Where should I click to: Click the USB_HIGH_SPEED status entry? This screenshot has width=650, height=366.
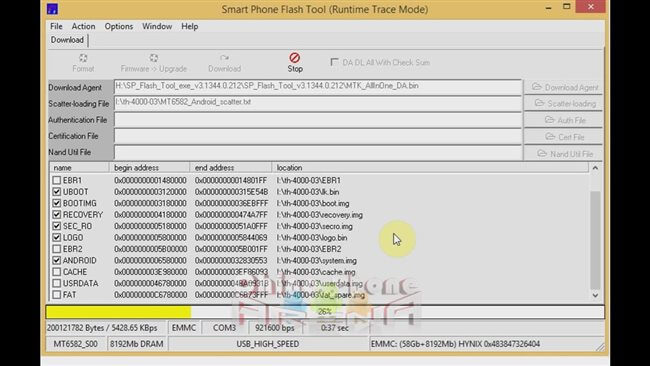[x=268, y=344]
